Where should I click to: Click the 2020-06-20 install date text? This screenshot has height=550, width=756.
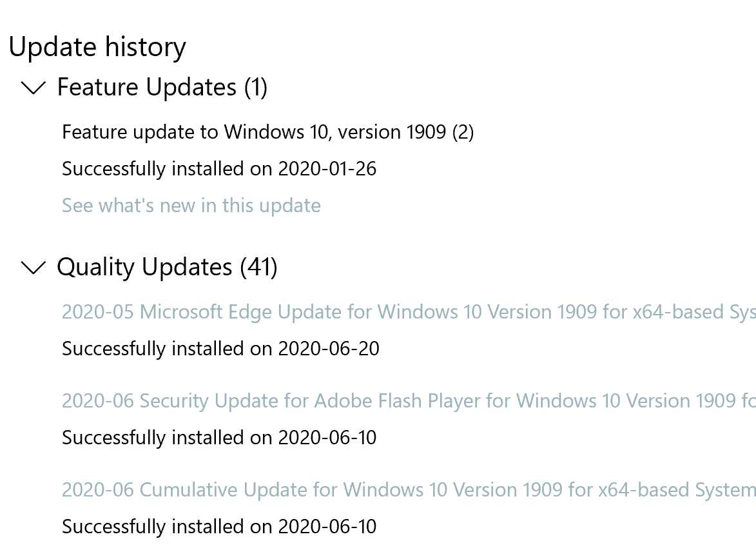point(329,349)
